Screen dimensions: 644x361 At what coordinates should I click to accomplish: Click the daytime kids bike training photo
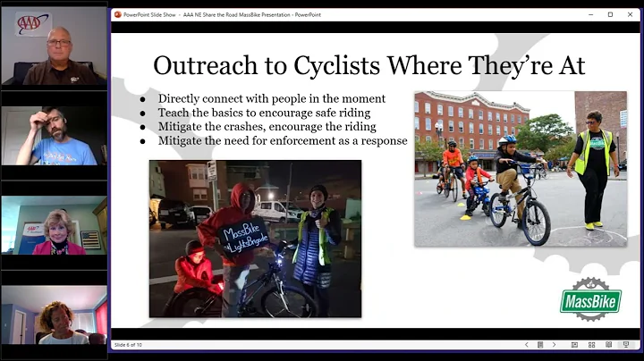pyautogui.click(x=521, y=169)
